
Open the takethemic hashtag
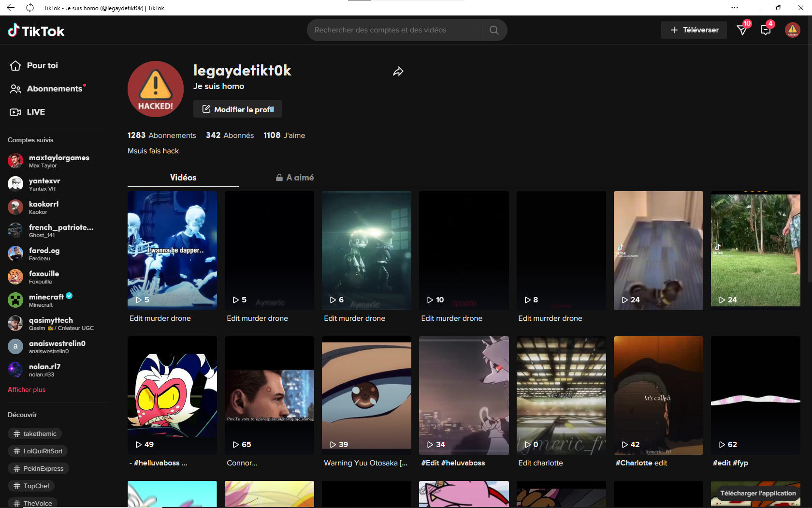pos(35,433)
